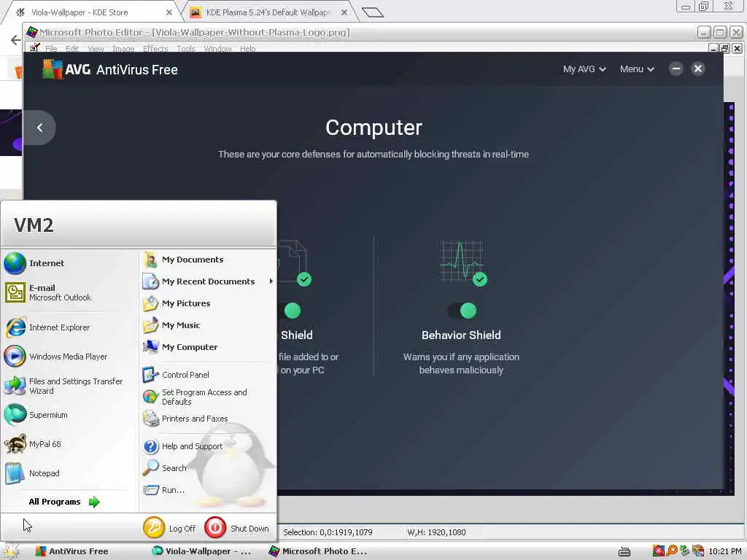This screenshot has width=747, height=560.
Task: Open Edit menu in Photo Editor
Action: pyautogui.click(x=72, y=49)
